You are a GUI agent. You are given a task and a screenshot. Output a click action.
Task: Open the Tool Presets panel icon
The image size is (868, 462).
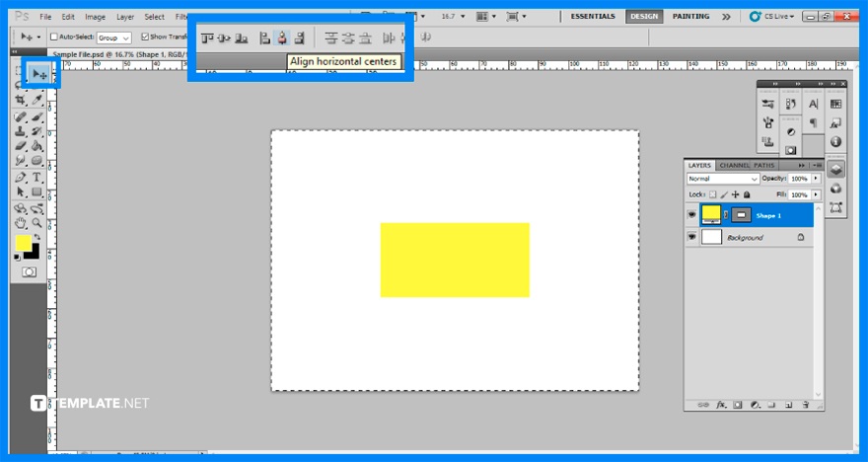coord(767,104)
